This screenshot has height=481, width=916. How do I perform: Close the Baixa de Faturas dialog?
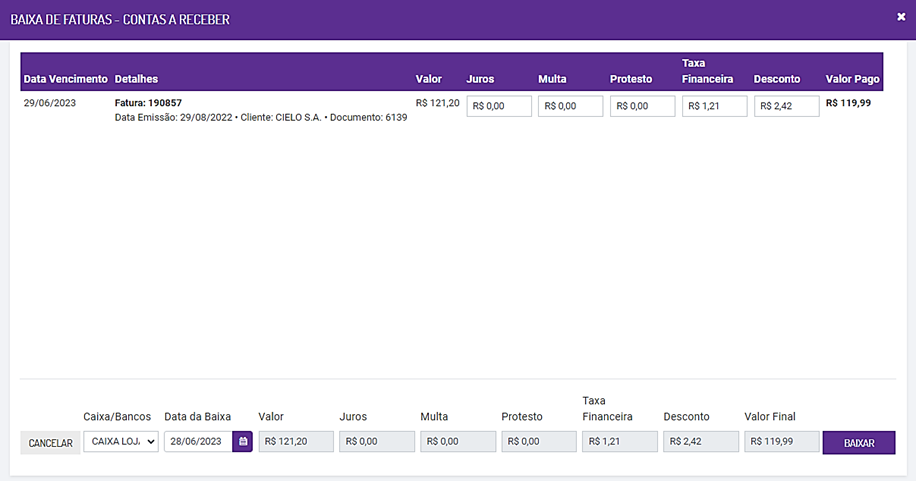pos(902,17)
